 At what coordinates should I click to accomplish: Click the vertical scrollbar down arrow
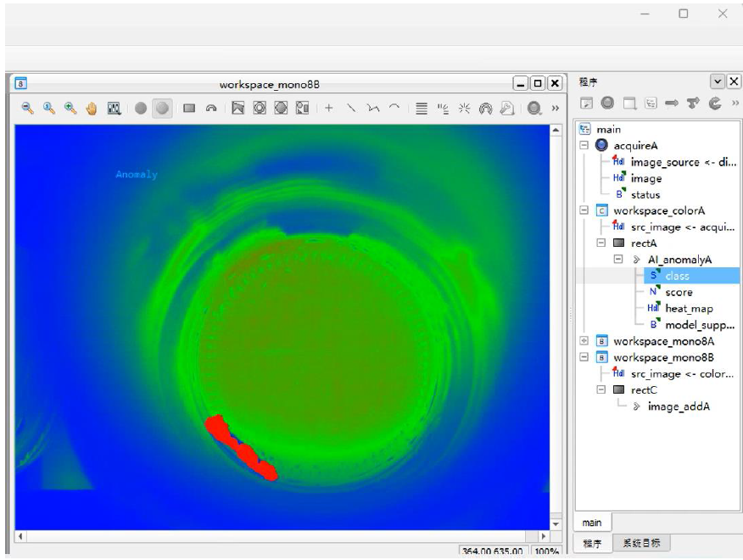click(556, 524)
